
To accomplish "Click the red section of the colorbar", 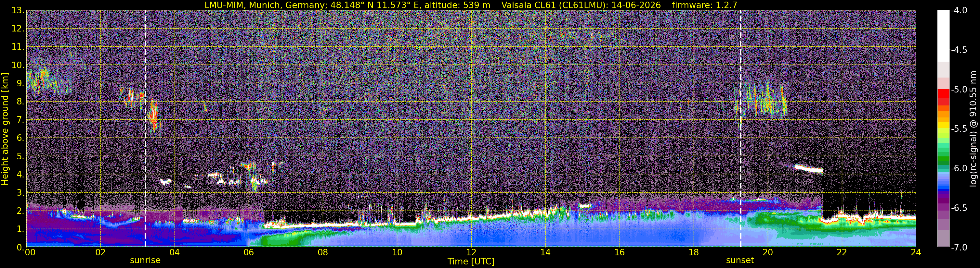I will (944, 97).
